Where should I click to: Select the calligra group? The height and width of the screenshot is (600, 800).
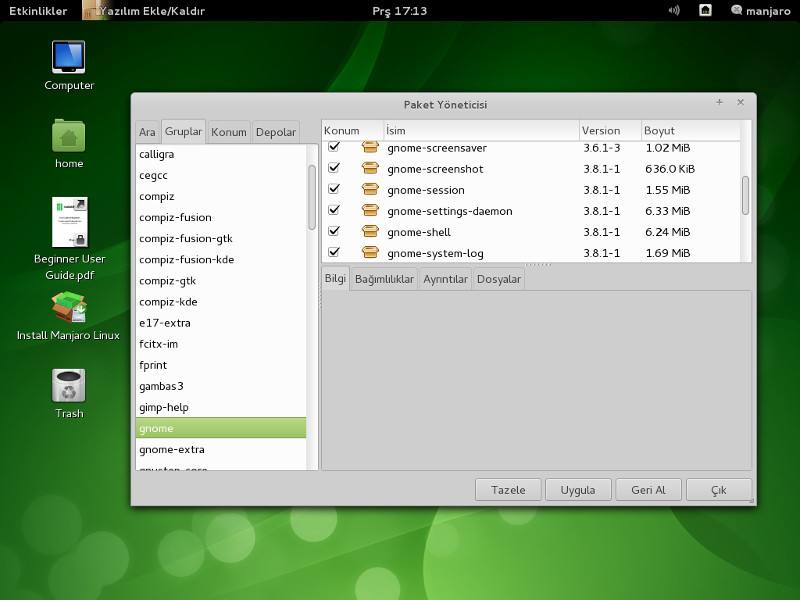(x=221, y=154)
